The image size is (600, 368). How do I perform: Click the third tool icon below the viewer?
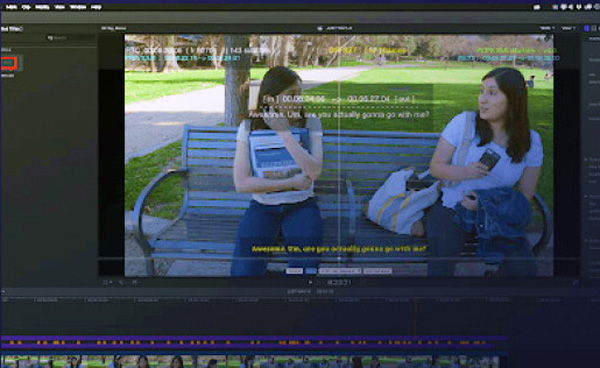click(x=135, y=283)
